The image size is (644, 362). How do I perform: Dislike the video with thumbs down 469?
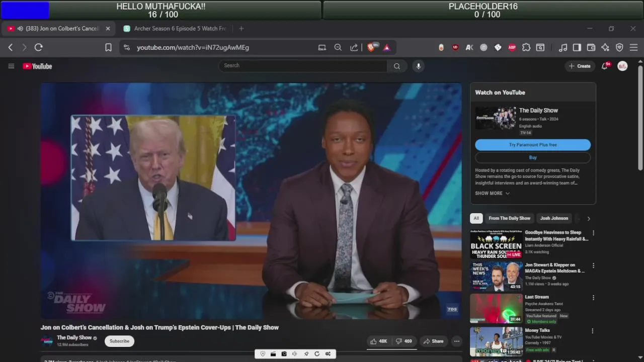pyautogui.click(x=404, y=341)
